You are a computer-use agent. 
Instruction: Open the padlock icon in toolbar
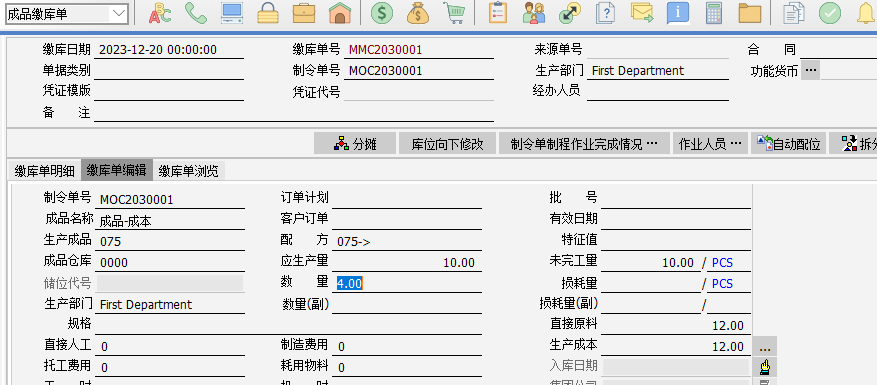(x=268, y=13)
